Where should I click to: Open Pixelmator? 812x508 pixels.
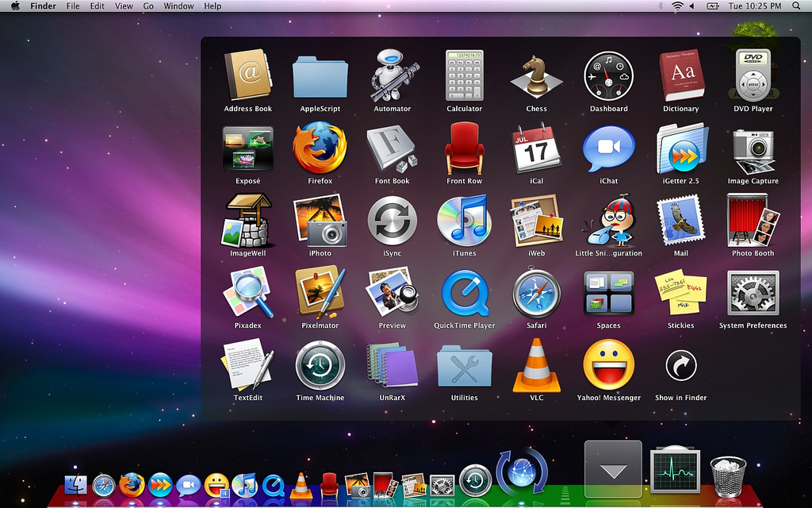[320, 292]
